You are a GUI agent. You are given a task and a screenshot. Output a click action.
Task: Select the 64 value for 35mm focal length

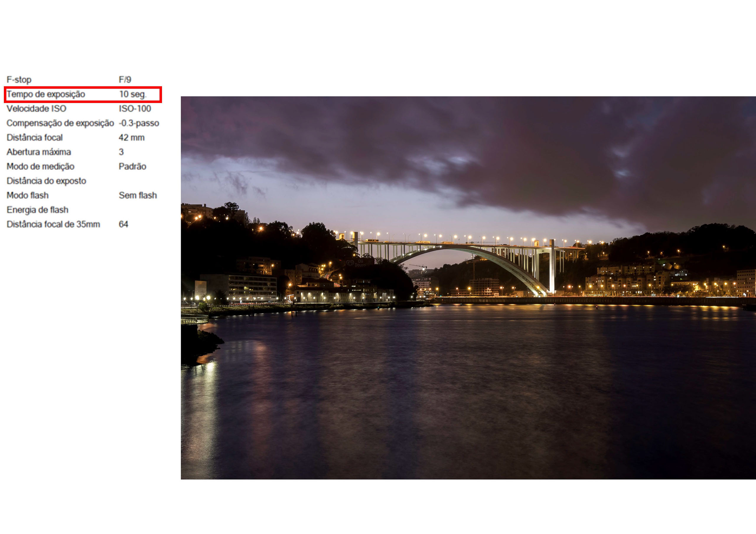click(123, 225)
